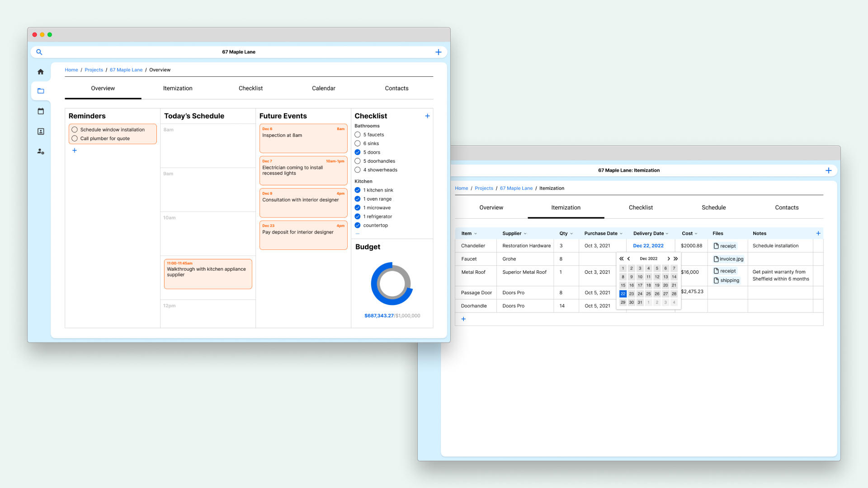Open the contacts card sidebar icon
This screenshot has height=488, width=868.
point(41,131)
